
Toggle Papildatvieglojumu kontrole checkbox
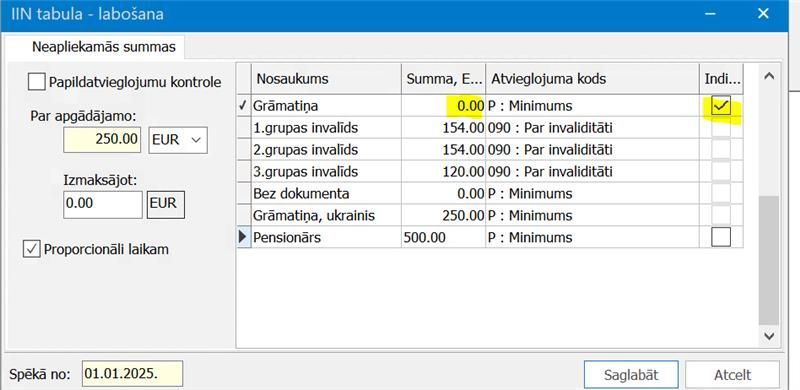37,82
